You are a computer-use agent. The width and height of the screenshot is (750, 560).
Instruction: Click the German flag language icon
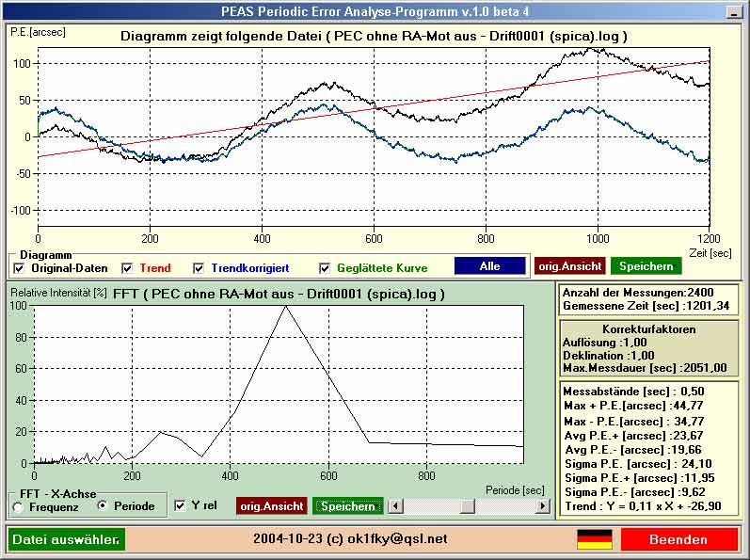click(594, 539)
